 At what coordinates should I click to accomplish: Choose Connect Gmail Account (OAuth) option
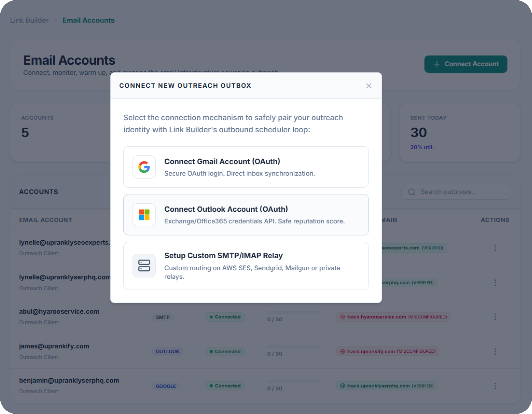tap(246, 167)
